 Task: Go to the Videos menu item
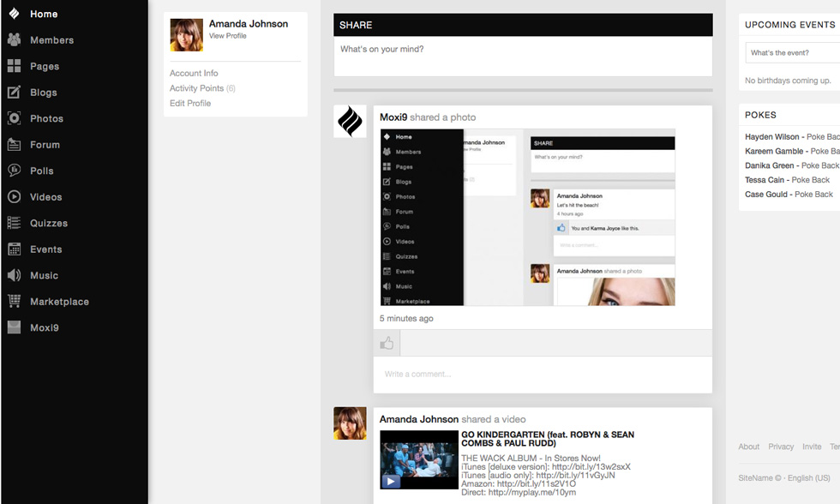pos(45,197)
